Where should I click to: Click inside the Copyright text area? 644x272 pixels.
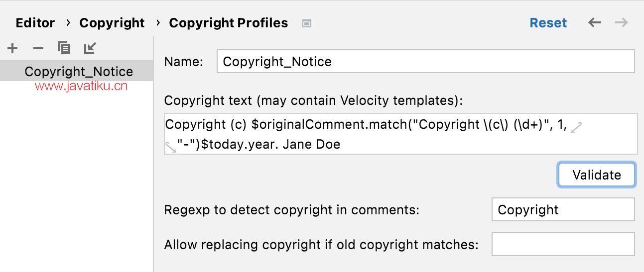400,134
